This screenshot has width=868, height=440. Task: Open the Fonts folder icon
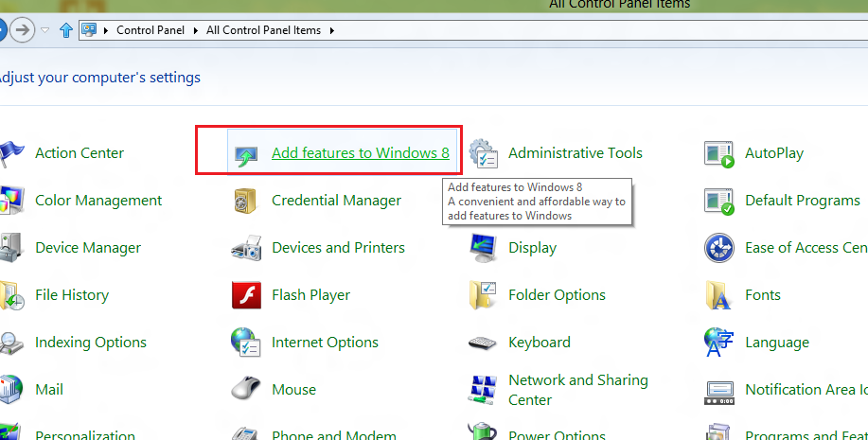[718, 295]
